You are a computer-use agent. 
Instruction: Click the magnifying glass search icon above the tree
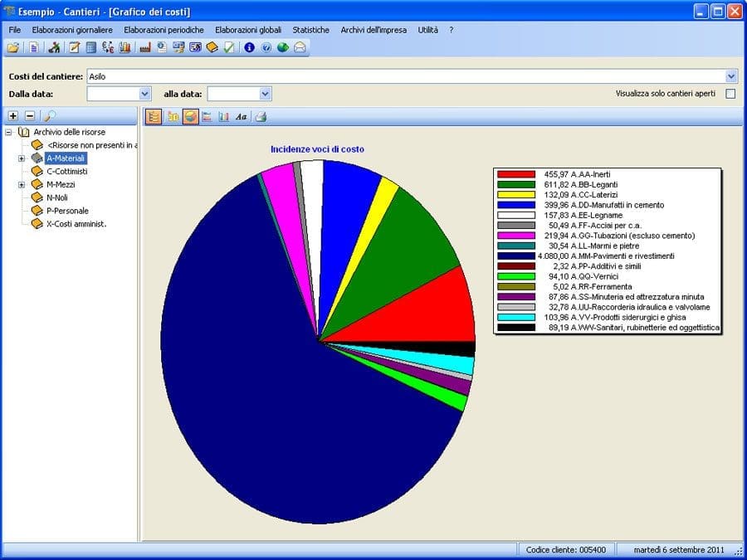pos(50,115)
